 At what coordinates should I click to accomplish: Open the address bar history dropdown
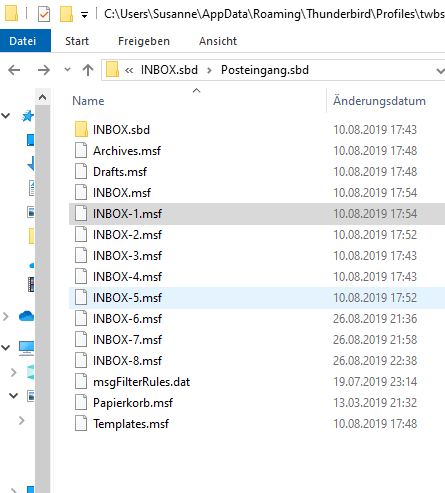tap(440, 70)
